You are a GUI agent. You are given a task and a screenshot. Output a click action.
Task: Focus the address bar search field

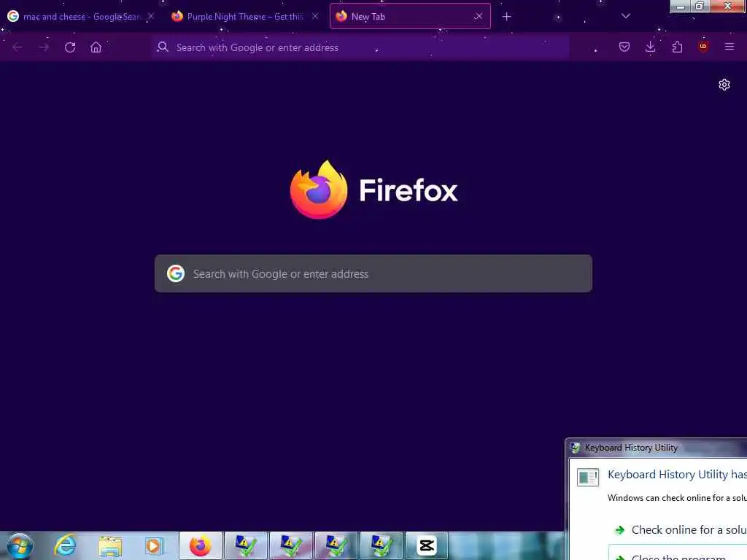pyautogui.click(x=360, y=47)
